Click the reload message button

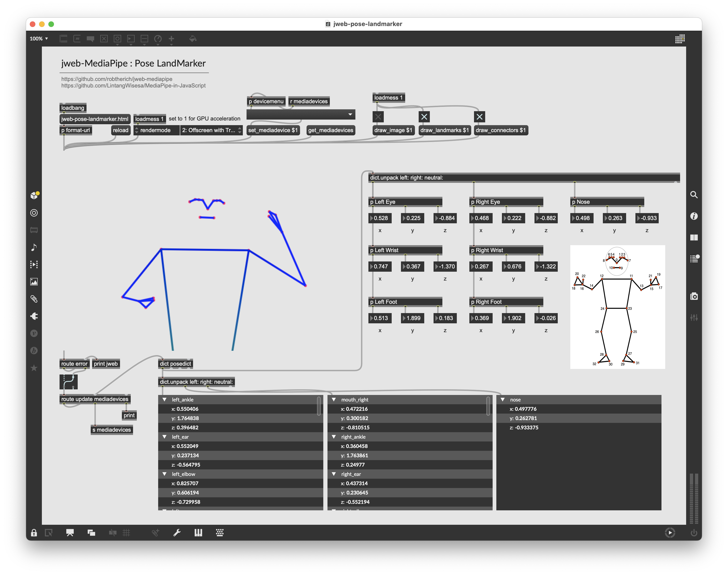(120, 130)
